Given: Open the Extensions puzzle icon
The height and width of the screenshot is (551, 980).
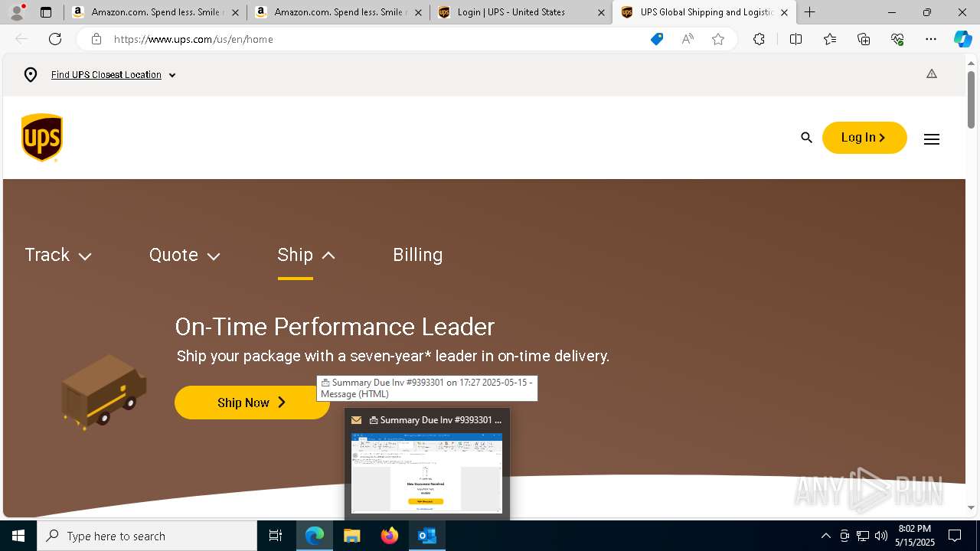Looking at the screenshot, I should pos(759,39).
